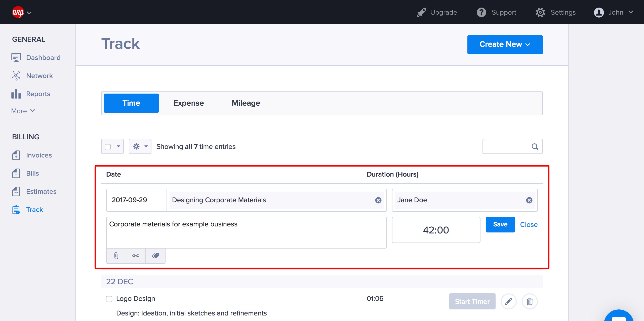644x321 pixels.
Task: Switch to the Mileage tab
Action: point(246,103)
